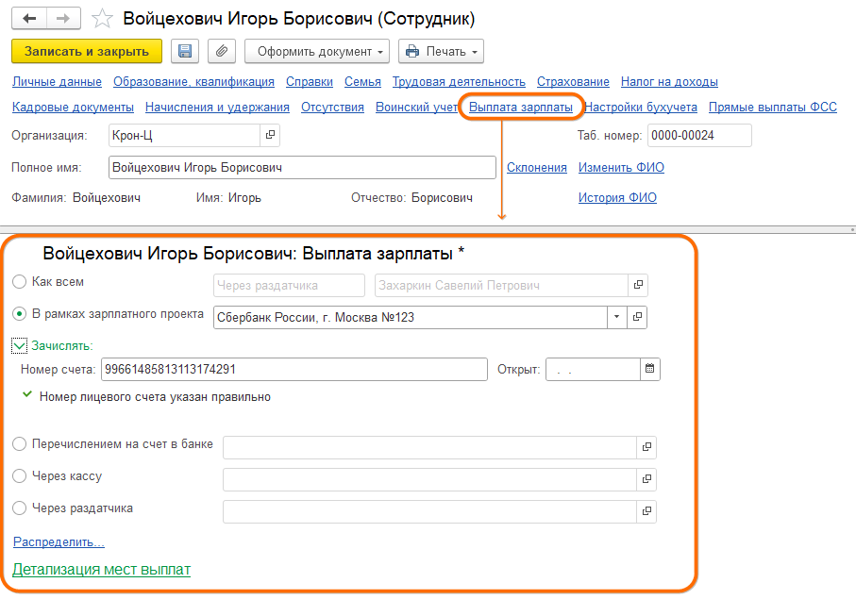Viewport: 856px width, 616px height.
Task: Click the favorite star icon
Action: coord(105,19)
